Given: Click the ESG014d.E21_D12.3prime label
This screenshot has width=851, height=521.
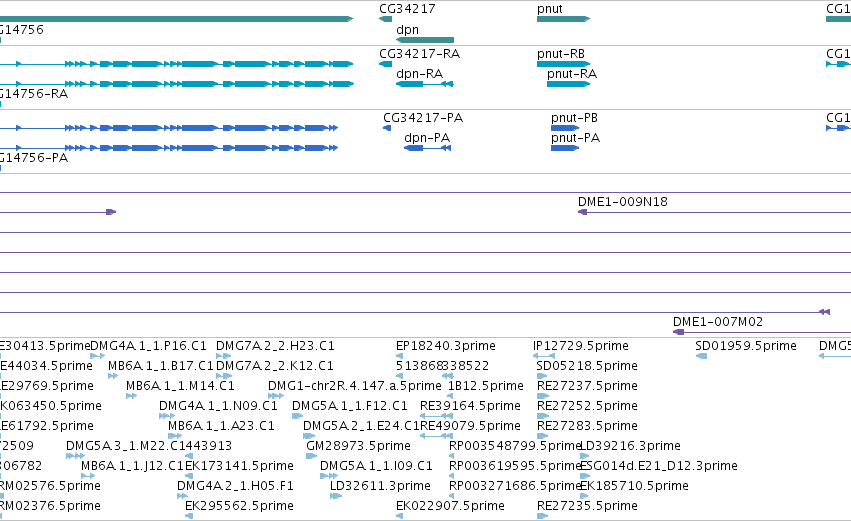Looking at the screenshot, I should click(x=658, y=466).
